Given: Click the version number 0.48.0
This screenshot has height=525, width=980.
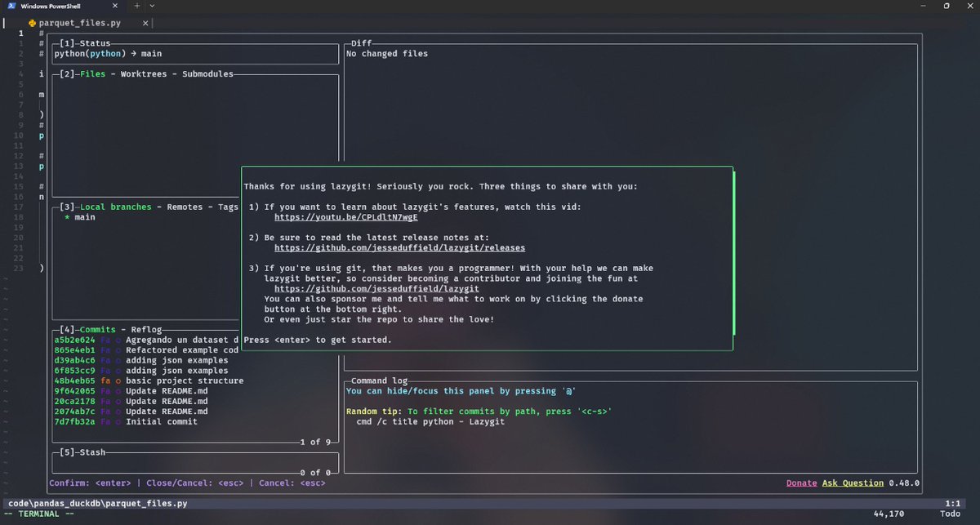Looking at the screenshot, I should (904, 483).
